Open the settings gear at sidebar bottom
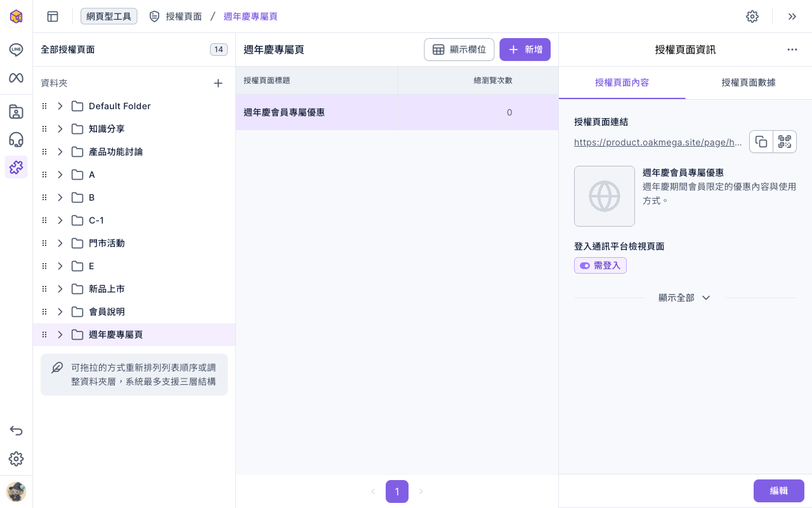The image size is (812, 508). pos(16,458)
